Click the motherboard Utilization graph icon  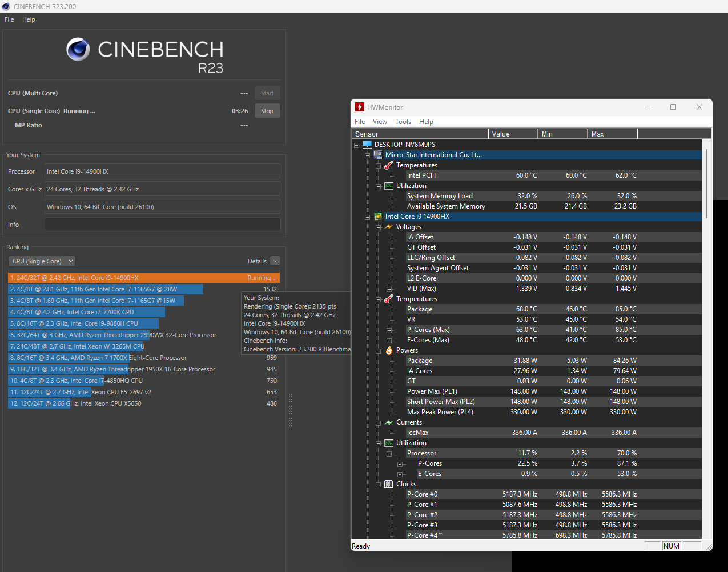389,186
